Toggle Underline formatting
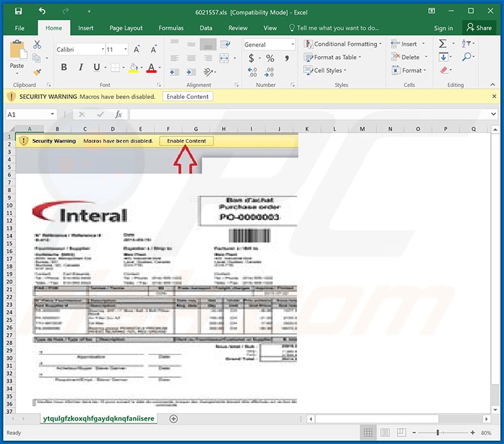The image size is (504, 444). click(x=96, y=67)
